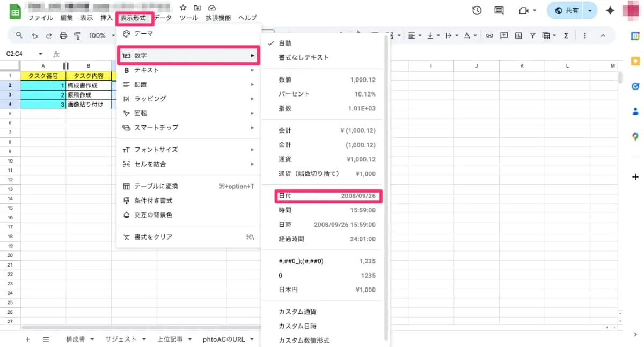Viewport: 644px width, 347px height.
Task: Open the データ menu
Action: (163, 18)
